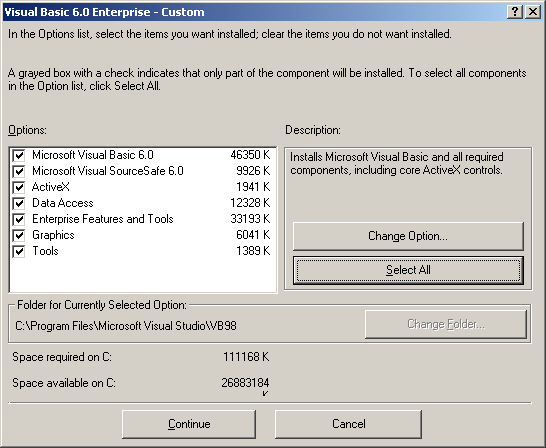The height and width of the screenshot is (448, 546).
Task: Select the Tools option label
Action: tap(45, 251)
